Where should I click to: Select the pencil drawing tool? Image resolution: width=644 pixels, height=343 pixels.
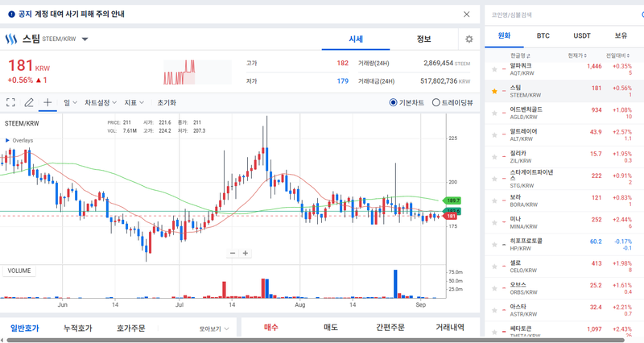tap(29, 103)
